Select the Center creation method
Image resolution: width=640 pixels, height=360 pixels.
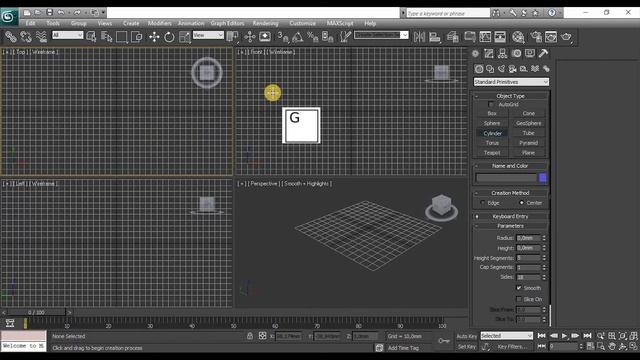(x=521, y=203)
